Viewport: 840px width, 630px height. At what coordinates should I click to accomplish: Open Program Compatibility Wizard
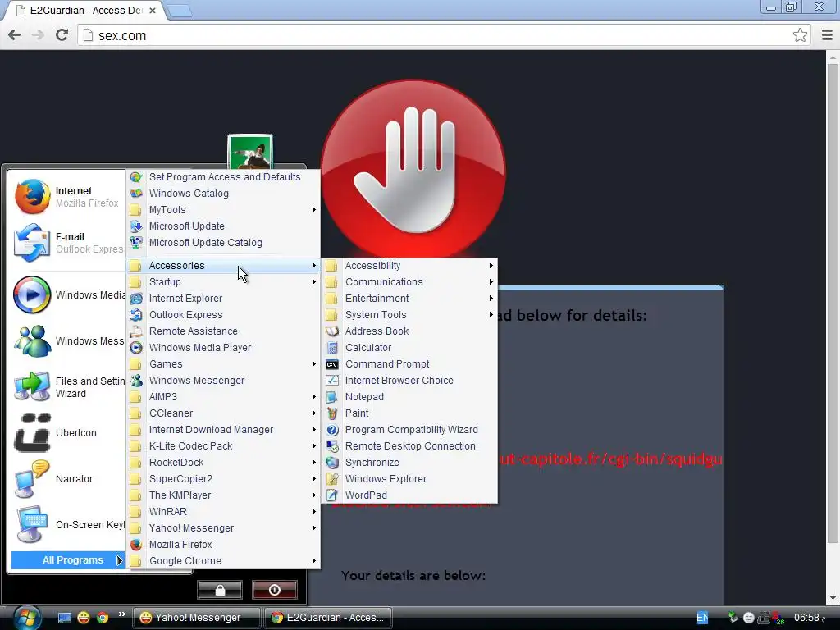click(x=409, y=430)
